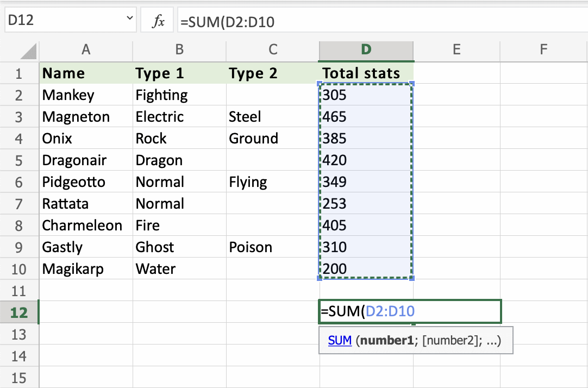Select row 1 header
The image size is (588, 388).
click(19, 73)
